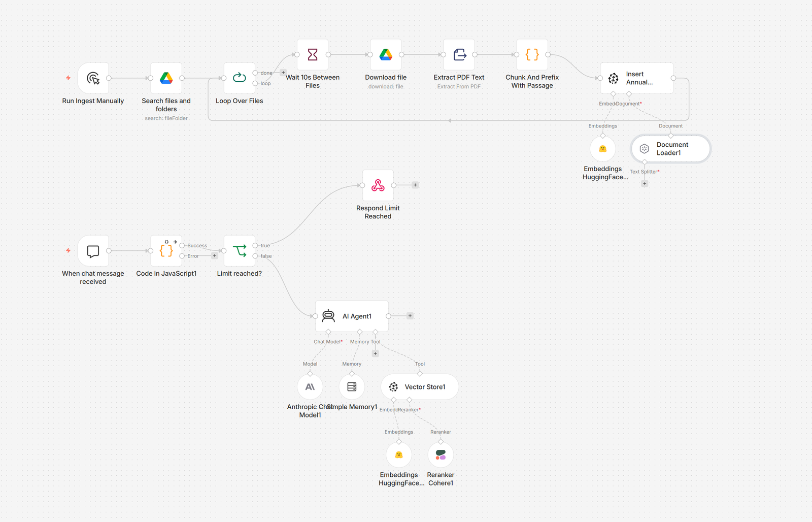Click the Limit reached? false output connector
This screenshot has height=522, width=812.
pos(255,256)
